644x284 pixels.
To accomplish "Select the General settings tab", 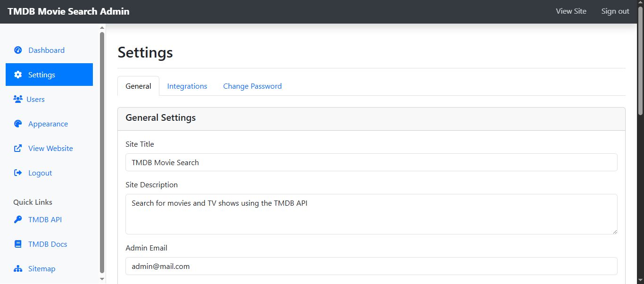I will point(138,86).
